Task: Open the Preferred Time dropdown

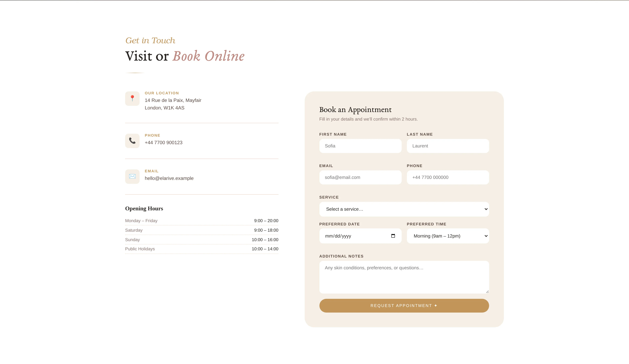Action: pos(448,236)
